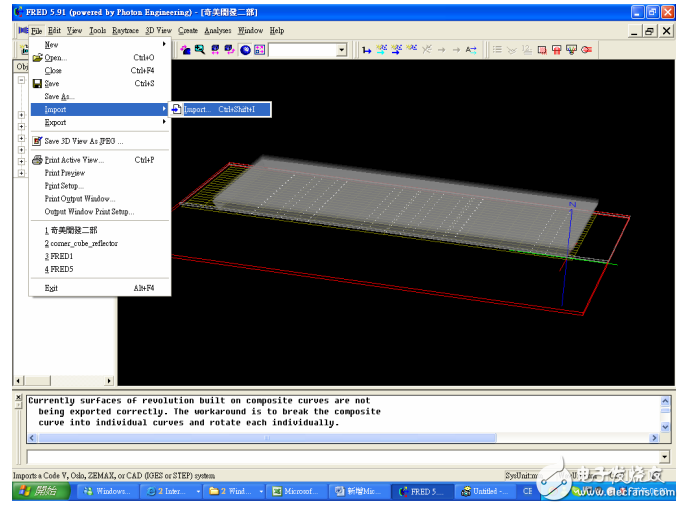Viewport: 684px width, 509px height.
Task: Choose Save 3D View As JPEG
Action: [x=83, y=141]
